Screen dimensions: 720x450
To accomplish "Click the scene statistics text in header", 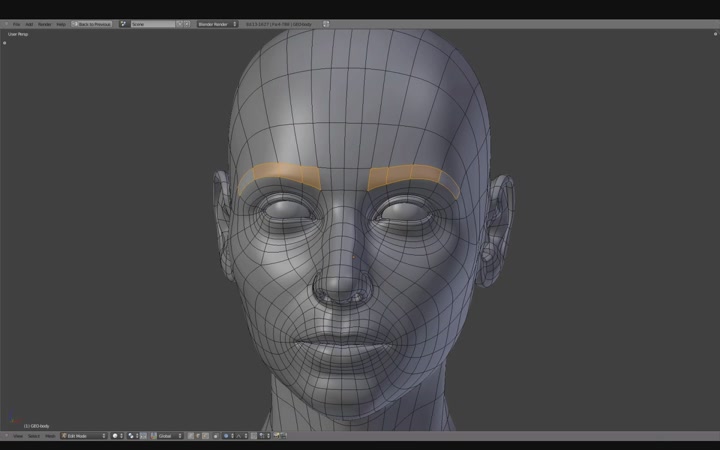I will click(x=279, y=24).
